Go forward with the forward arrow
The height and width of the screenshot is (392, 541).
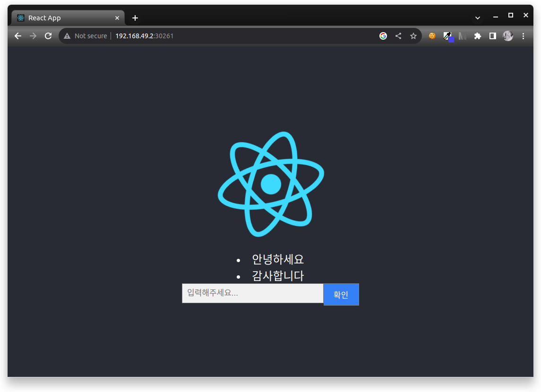point(33,36)
